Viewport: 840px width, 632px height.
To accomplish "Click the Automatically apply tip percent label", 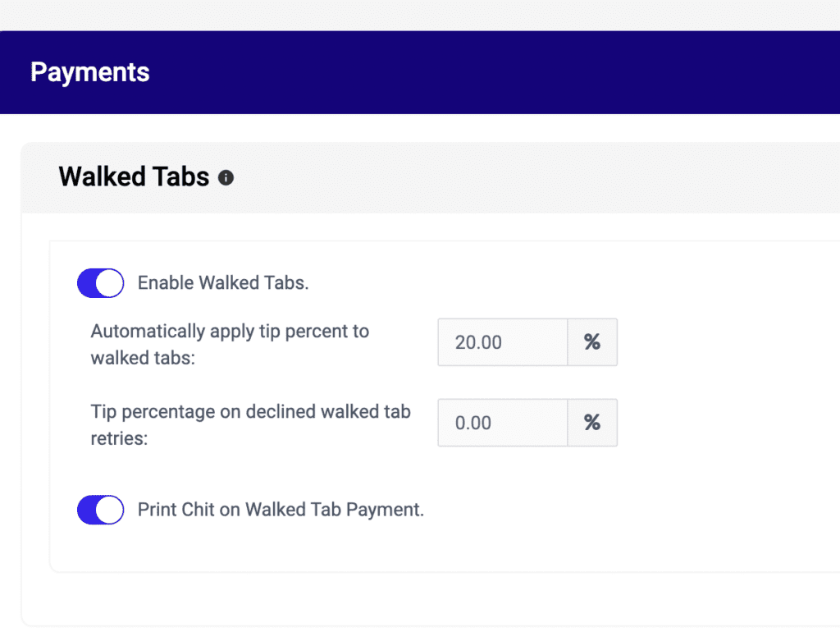I will pyautogui.click(x=230, y=344).
